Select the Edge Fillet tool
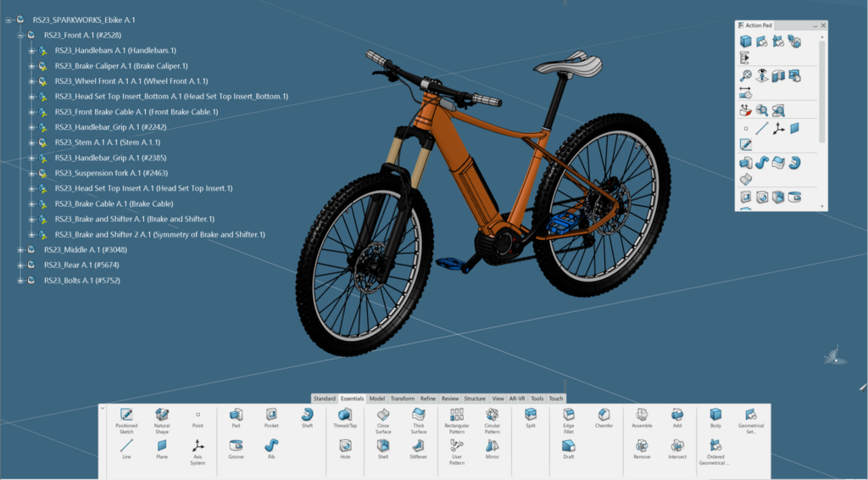Screen dimensions: 868x480 569,415
